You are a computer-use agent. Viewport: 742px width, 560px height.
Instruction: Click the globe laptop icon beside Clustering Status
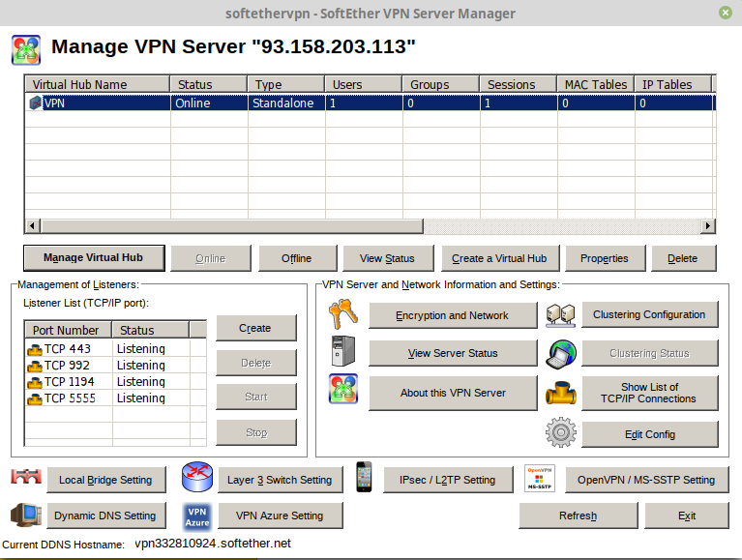(561, 354)
